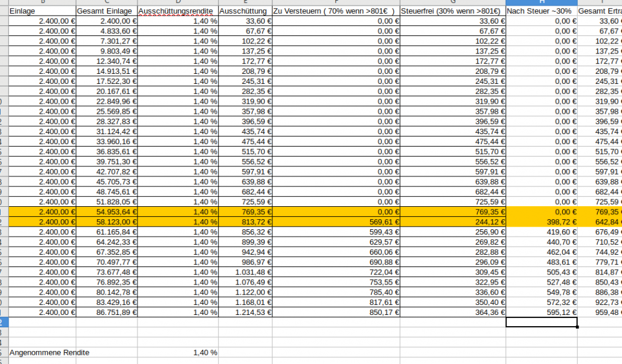The image size is (622, 364).
Task: Select Ausschüttung cell 1.031,48 €
Action: pos(245,273)
